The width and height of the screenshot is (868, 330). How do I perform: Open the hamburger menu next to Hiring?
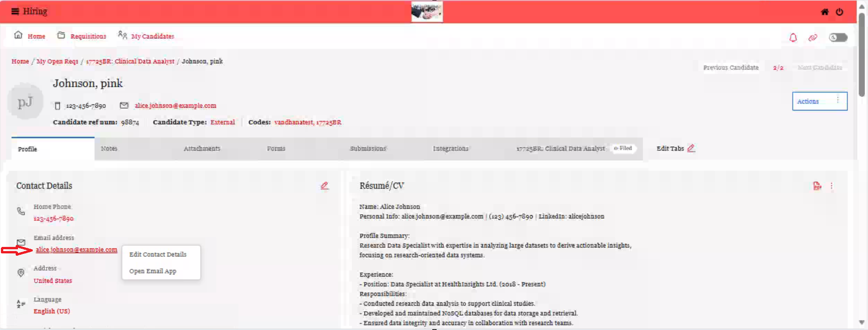click(15, 12)
